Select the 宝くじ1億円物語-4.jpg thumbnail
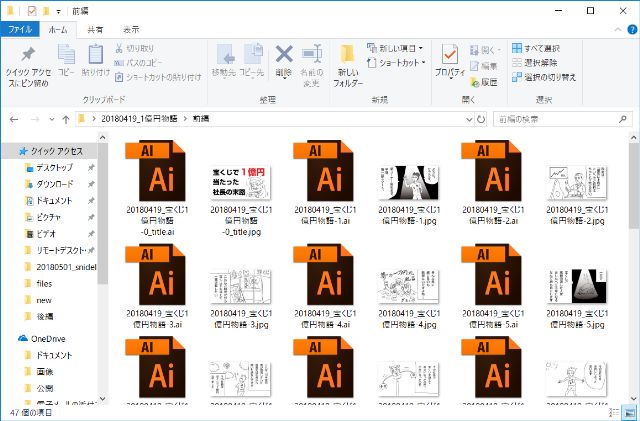 (x=409, y=286)
